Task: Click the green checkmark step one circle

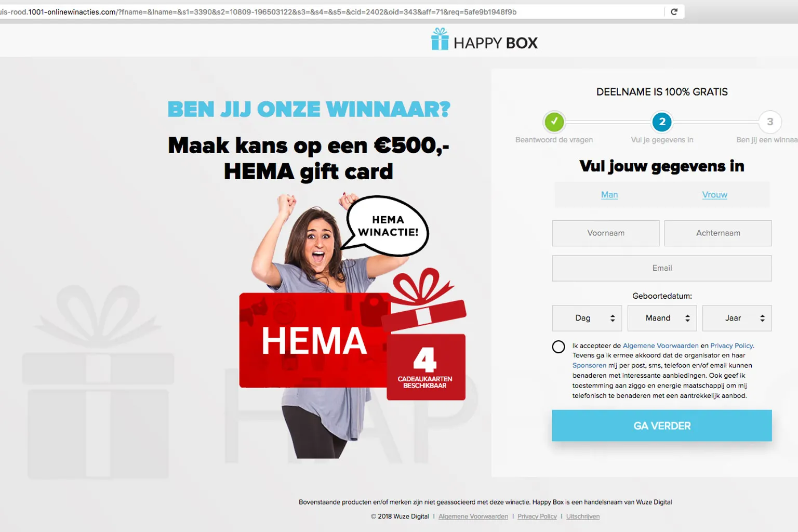Action: click(x=554, y=122)
